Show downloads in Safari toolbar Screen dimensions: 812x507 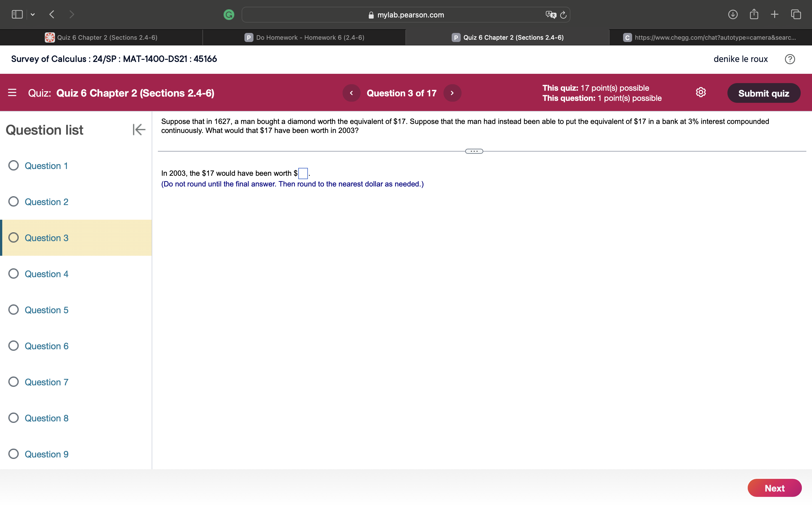coord(733,14)
